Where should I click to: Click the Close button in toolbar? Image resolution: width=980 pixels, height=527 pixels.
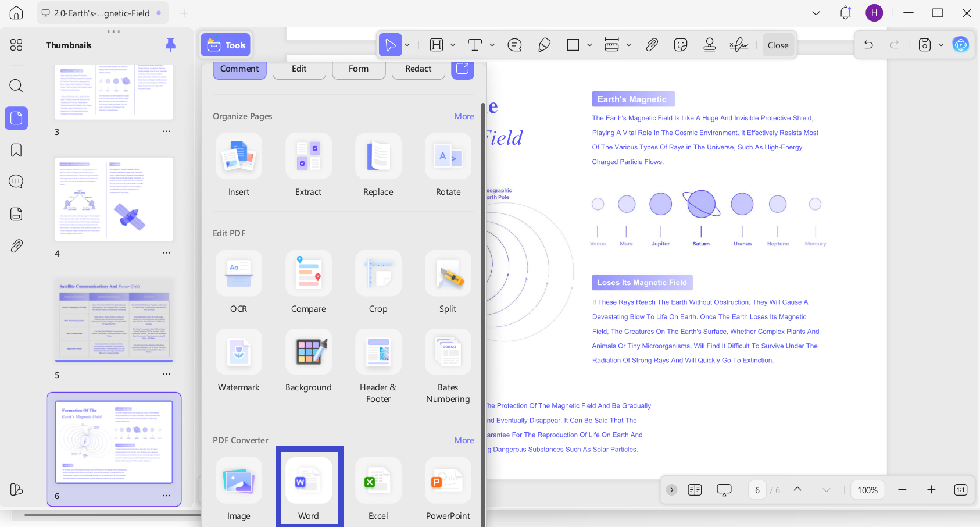778,45
